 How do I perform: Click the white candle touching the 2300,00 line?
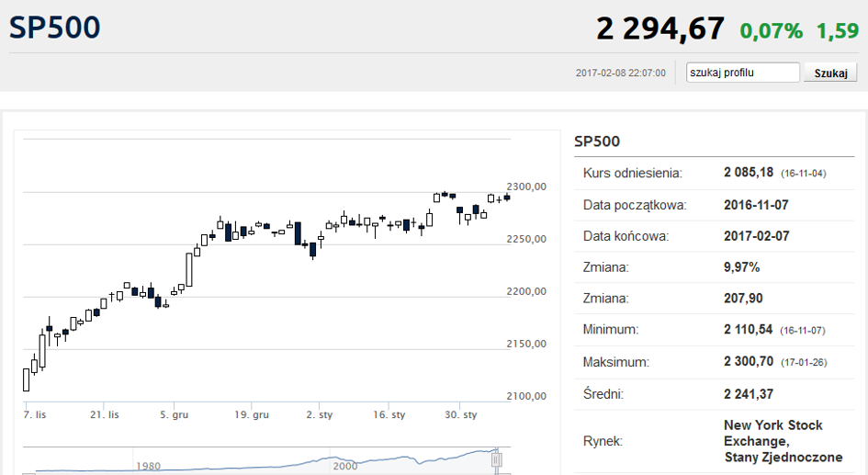click(437, 198)
